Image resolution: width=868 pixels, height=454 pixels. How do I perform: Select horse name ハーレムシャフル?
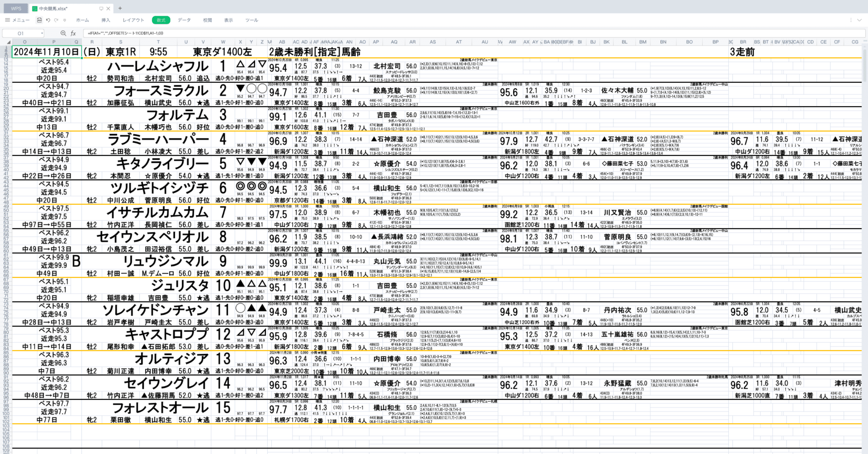158,66
